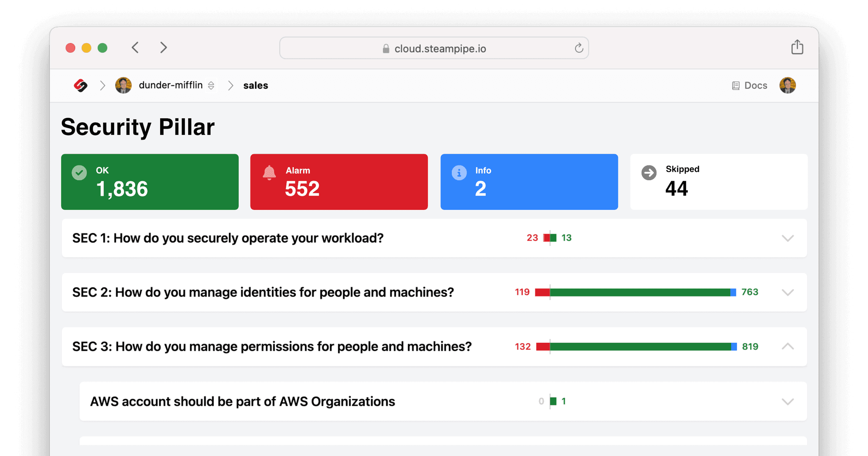Viewport: 868px width, 456px height.
Task: Click the Steampipe logo in the breadcrumb
Action: click(x=81, y=85)
